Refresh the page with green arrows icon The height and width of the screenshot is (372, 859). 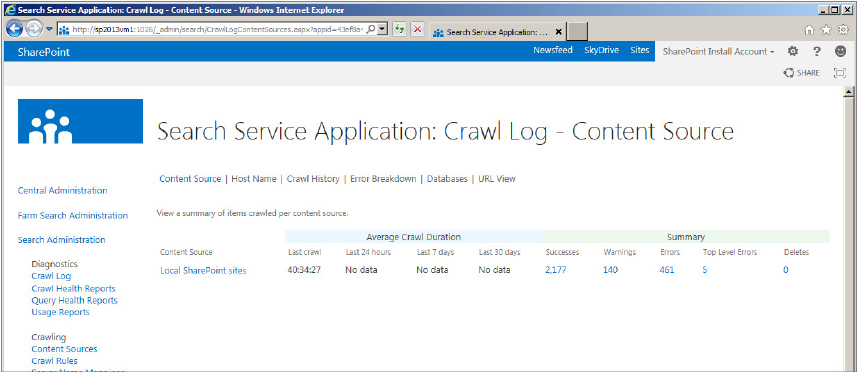click(399, 30)
